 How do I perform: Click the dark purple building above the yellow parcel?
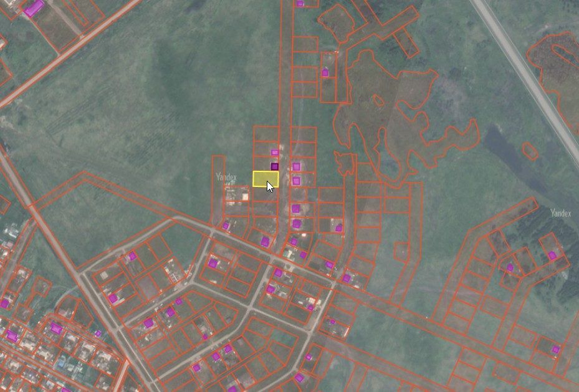pyautogui.click(x=274, y=166)
